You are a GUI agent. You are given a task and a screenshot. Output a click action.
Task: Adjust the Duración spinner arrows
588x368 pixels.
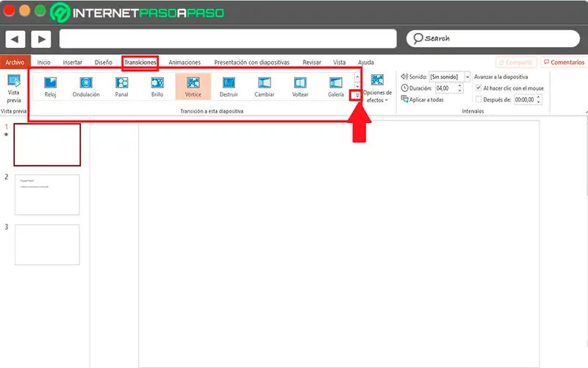coord(460,88)
